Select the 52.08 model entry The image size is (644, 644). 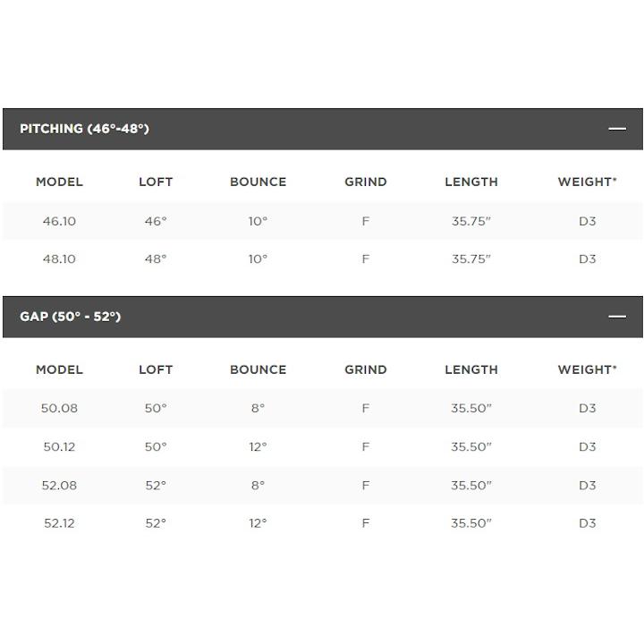pos(59,485)
